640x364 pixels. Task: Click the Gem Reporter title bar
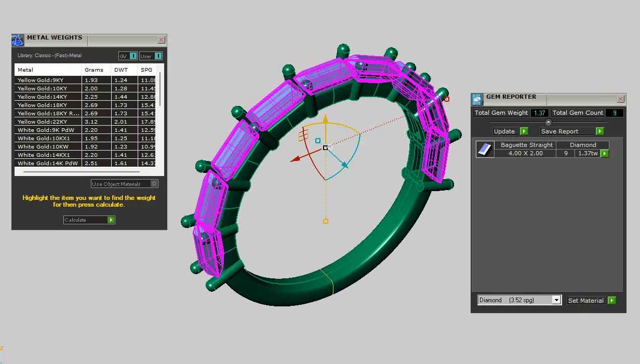pyautogui.click(x=548, y=99)
